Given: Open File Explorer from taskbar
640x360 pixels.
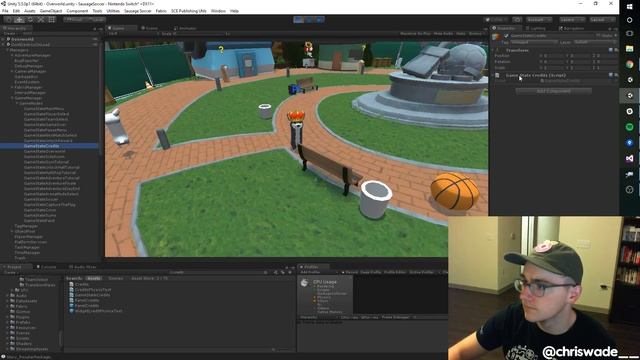Looking at the screenshot, I should coord(629,49).
